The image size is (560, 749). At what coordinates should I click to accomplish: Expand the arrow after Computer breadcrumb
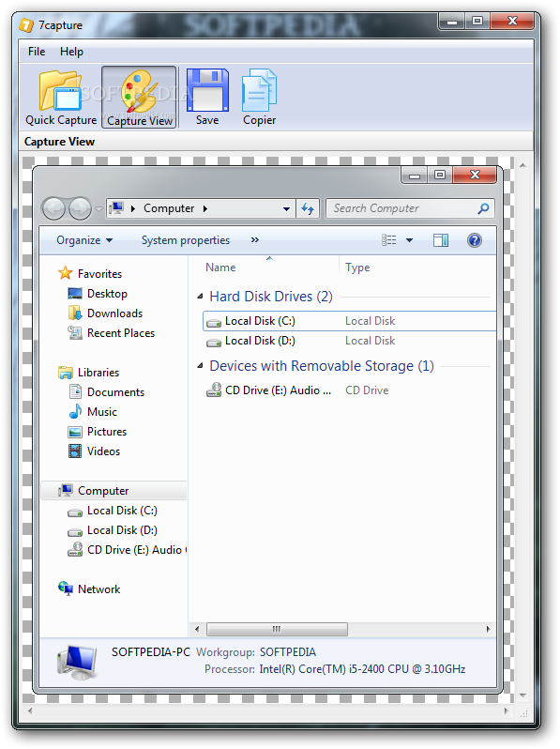click(x=204, y=208)
